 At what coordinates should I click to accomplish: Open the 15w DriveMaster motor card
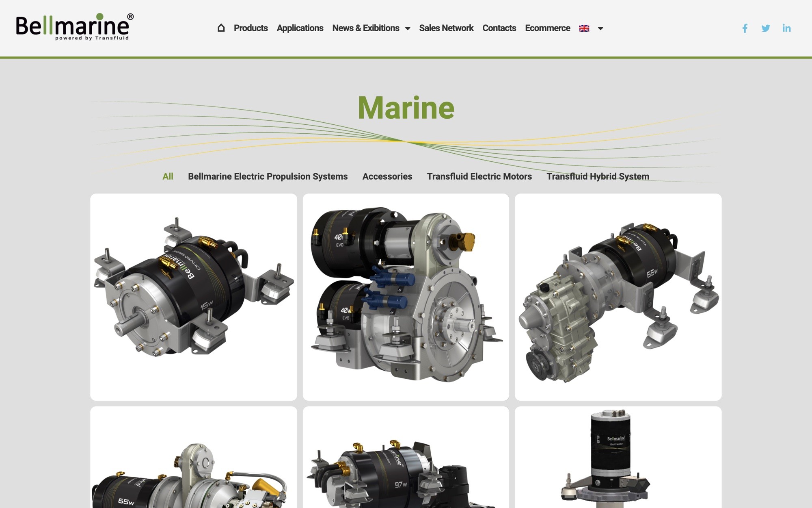point(194,297)
